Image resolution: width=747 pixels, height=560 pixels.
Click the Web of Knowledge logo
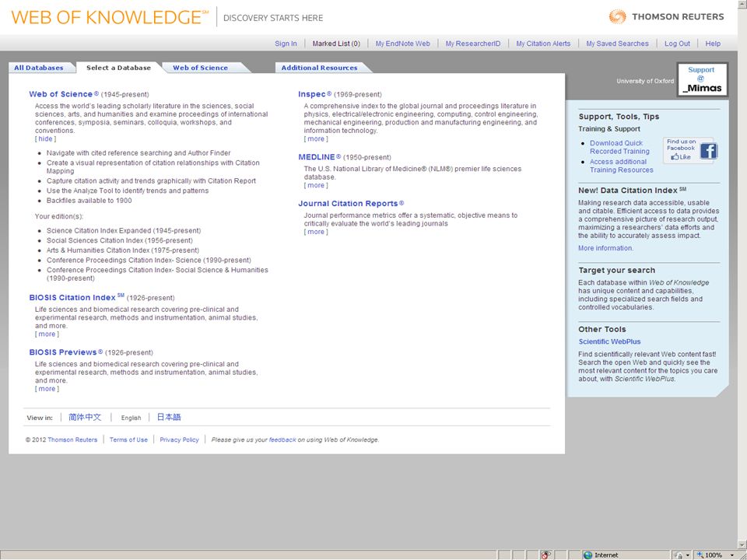coord(110,17)
